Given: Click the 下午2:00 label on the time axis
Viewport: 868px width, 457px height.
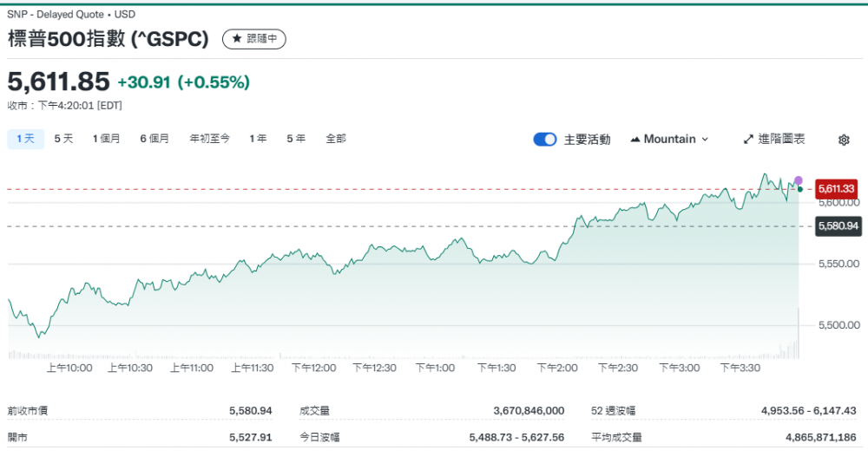Looking at the screenshot, I should click(557, 368).
